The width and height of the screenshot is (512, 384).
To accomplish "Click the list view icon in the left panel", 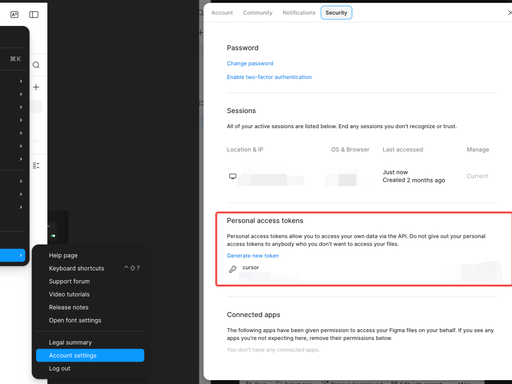I will (36, 165).
